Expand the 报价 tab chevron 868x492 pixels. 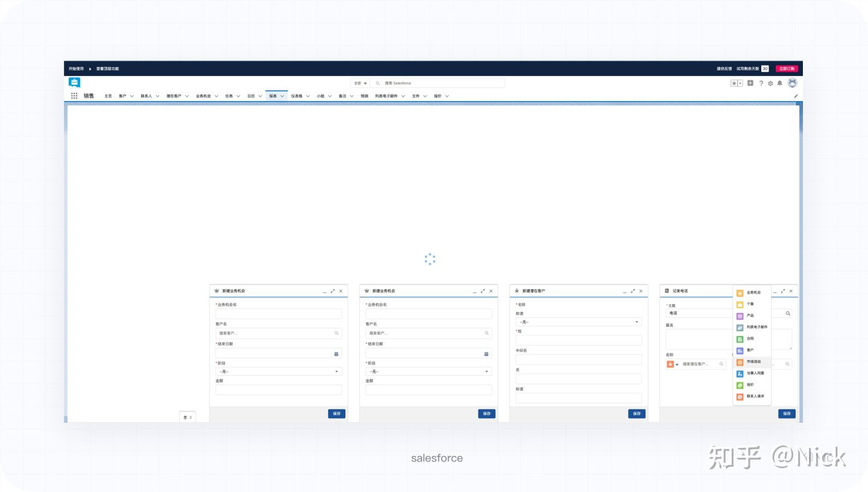(x=447, y=96)
